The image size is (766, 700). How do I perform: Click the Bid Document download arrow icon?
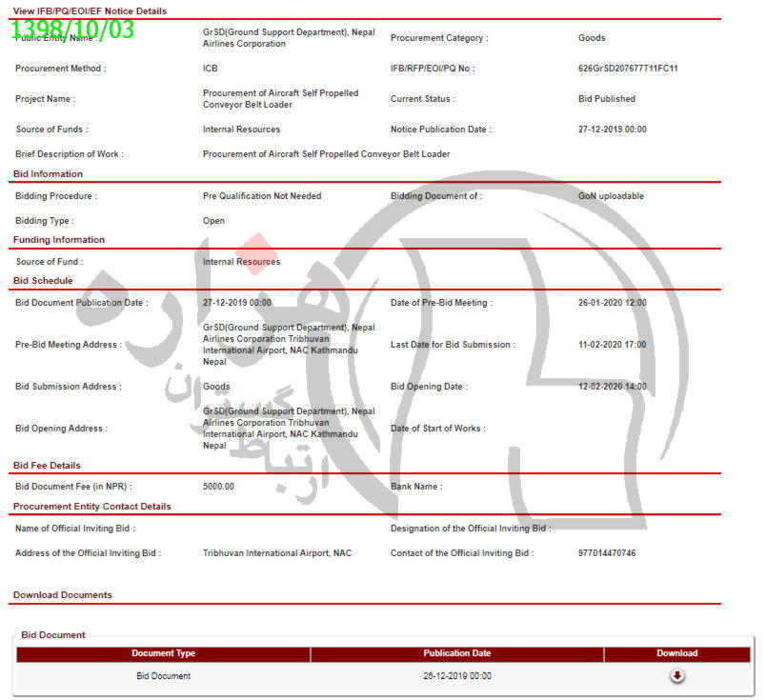coord(676,676)
